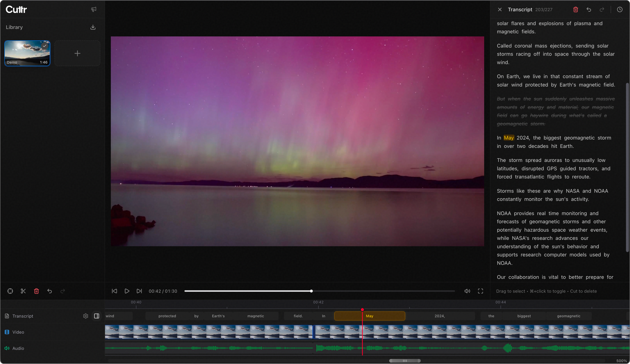Click the crosshair target icon in the timeline toolbar
This screenshot has width=630, height=364.
click(10, 291)
